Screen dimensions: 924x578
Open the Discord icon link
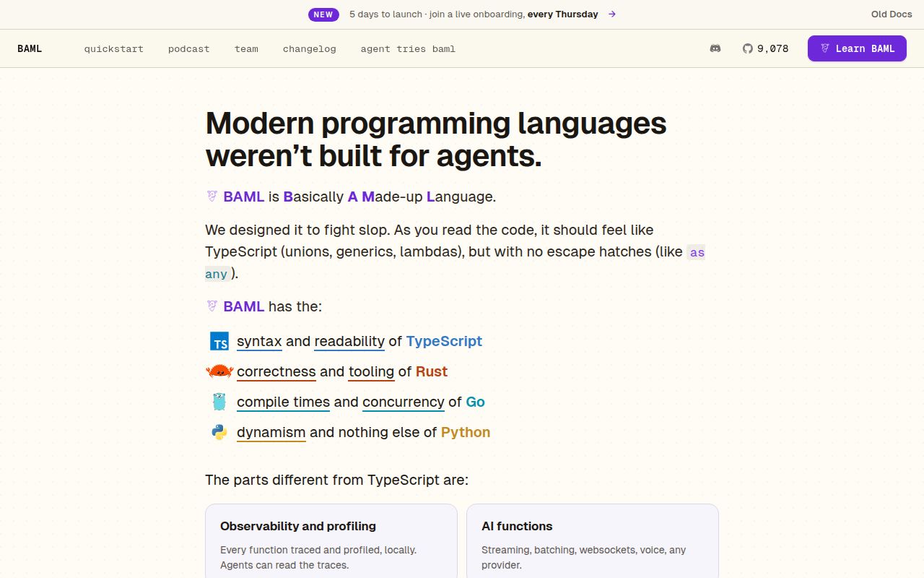pos(715,48)
